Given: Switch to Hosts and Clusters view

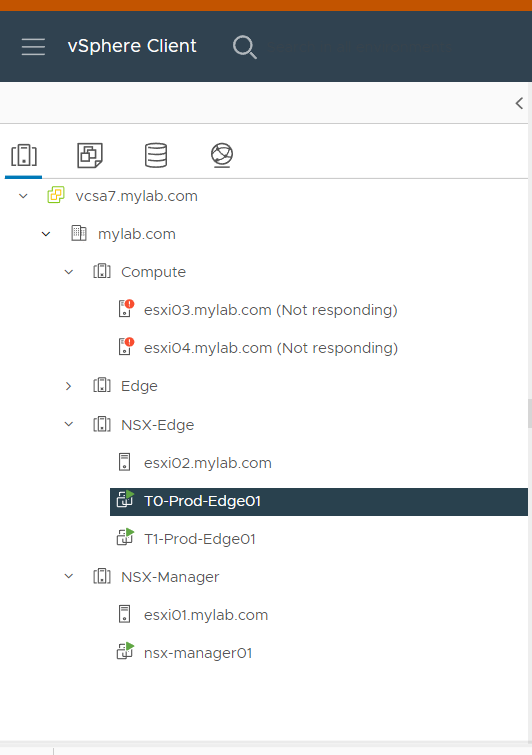Looking at the screenshot, I should click(x=24, y=155).
